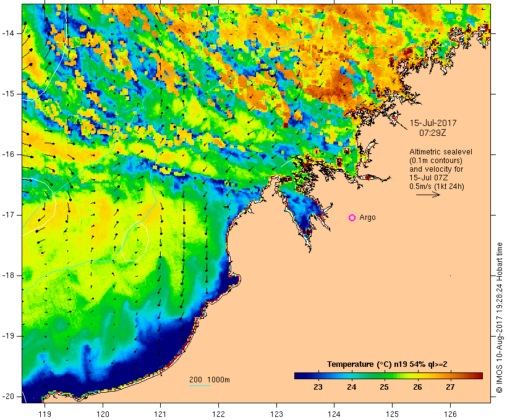Click the '0.5m/s (1kt 24h)' text
This screenshot has width=507, height=420.
click(437, 187)
